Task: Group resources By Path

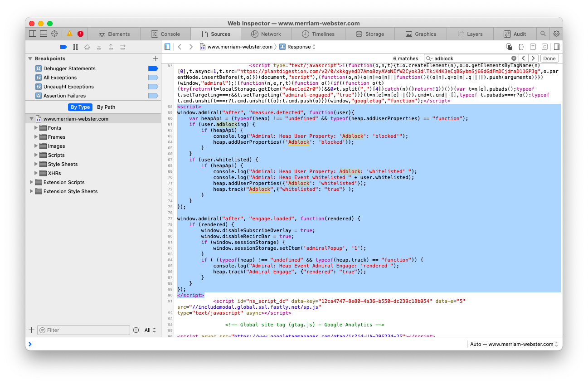Action: pyautogui.click(x=106, y=107)
